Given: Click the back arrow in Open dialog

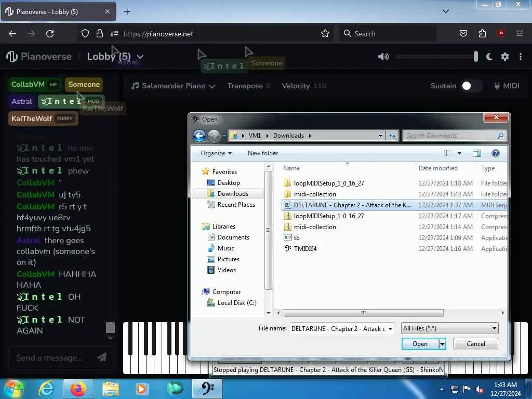Looking at the screenshot, I should (x=199, y=136).
